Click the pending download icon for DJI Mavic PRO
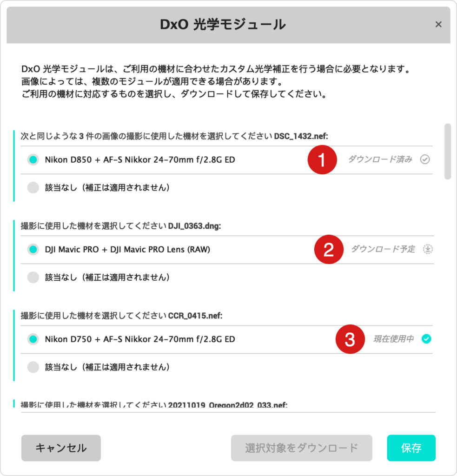 pyautogui.click(x=428, y=249)
